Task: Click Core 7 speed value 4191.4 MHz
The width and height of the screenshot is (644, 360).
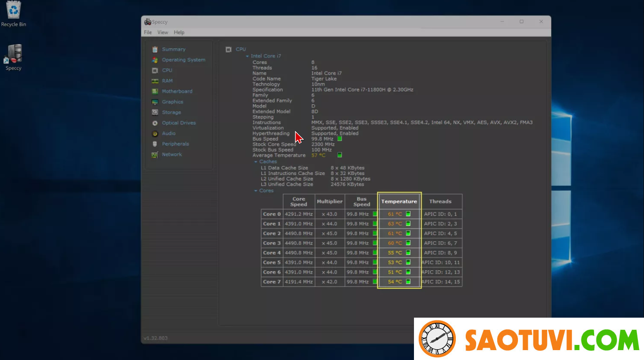Action: pyautogui.click(x=299, y=282)
